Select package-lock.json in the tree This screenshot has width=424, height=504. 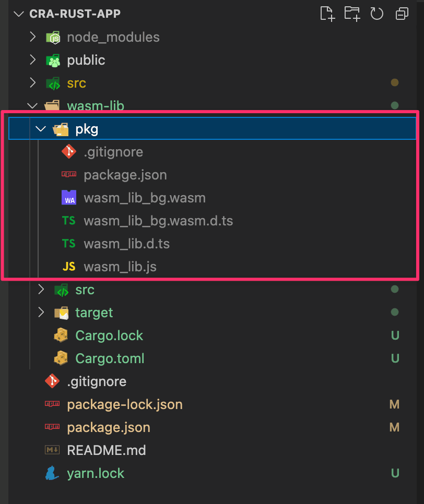coord(125,404)
